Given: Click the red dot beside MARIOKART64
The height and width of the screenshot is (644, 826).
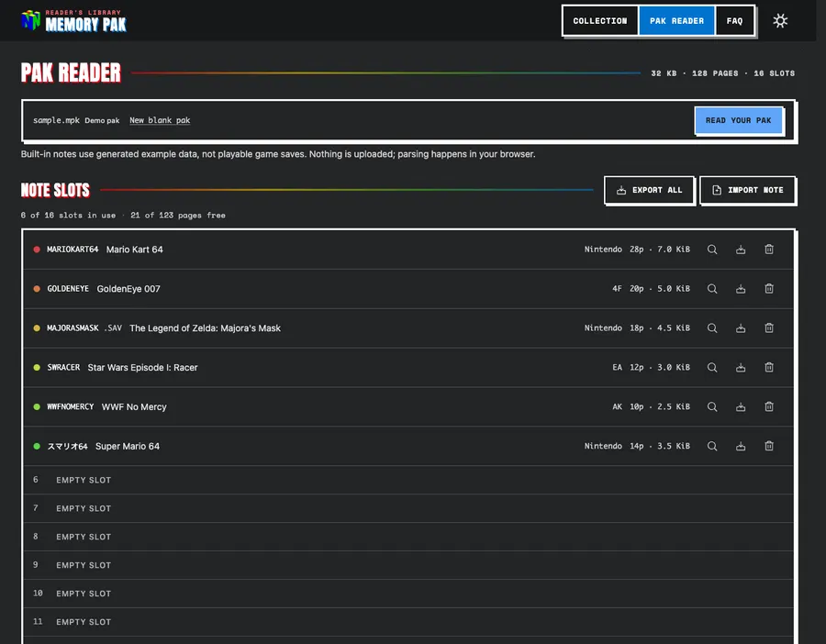Looking at the screenshot, I should click(37, 250).
